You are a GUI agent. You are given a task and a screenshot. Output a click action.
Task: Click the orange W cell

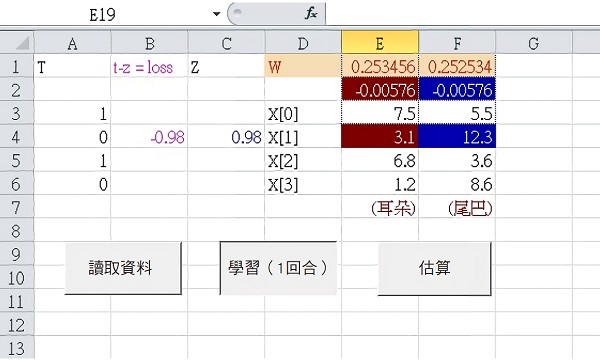point(303,66)
